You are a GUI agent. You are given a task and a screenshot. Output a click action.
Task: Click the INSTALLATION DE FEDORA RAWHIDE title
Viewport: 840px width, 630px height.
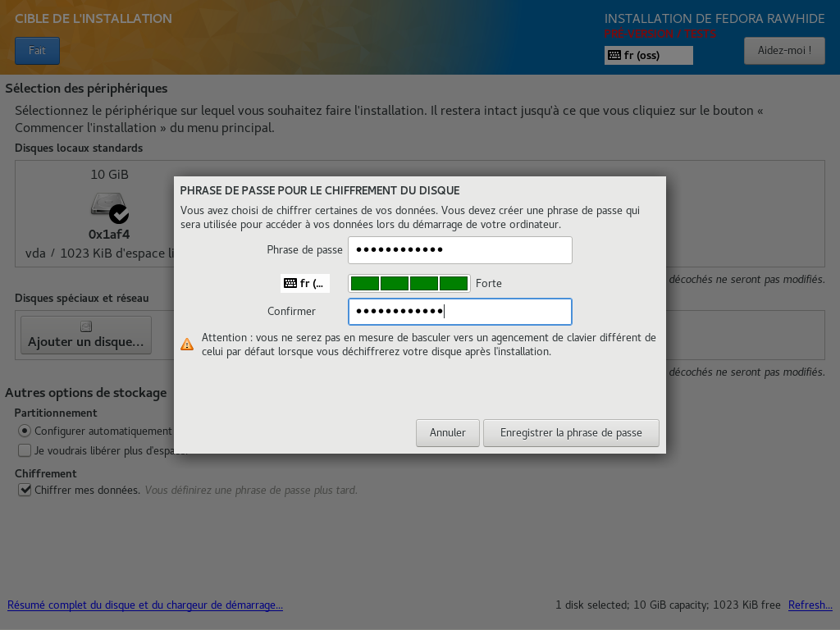pos(714,19)
